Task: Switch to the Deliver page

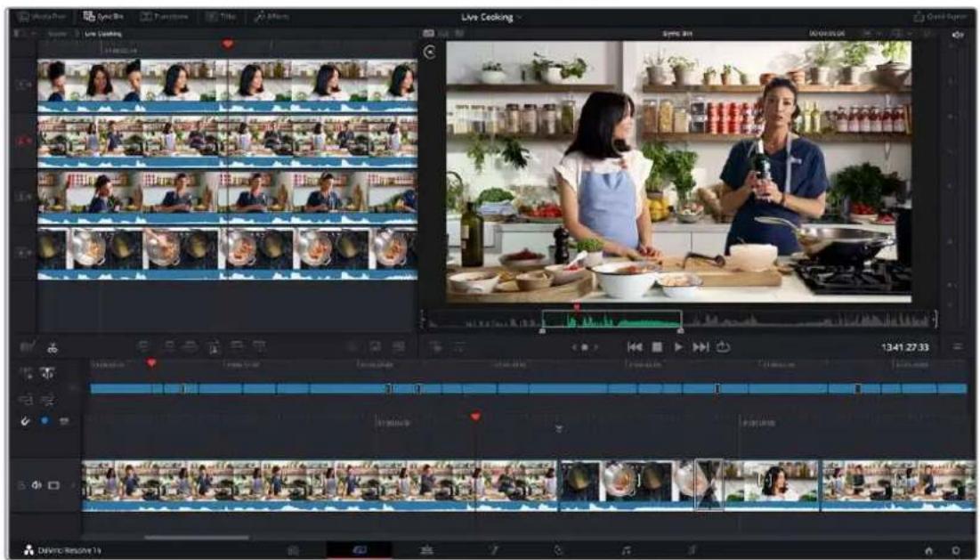Action: 692,550
